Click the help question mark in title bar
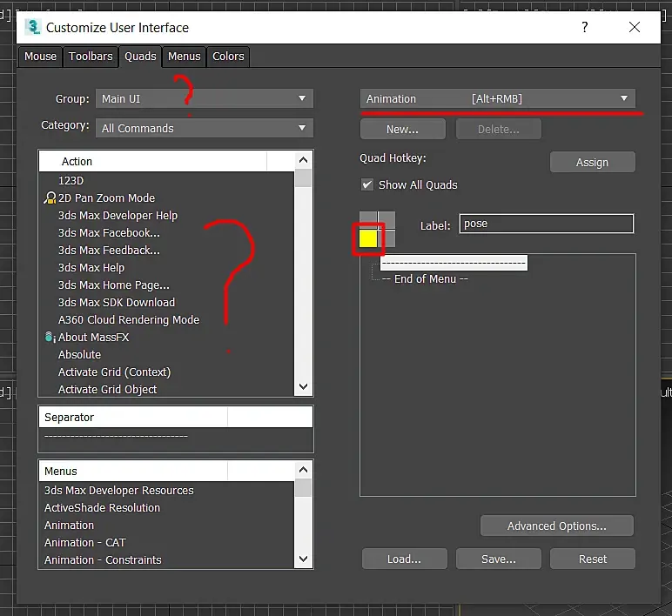The height and width of the screenshot is (616, 672). pos(585,27)
